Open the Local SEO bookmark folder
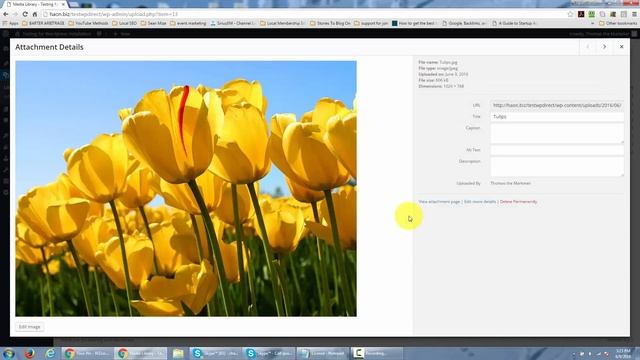The image size is (640, 360). click(124, 23)
